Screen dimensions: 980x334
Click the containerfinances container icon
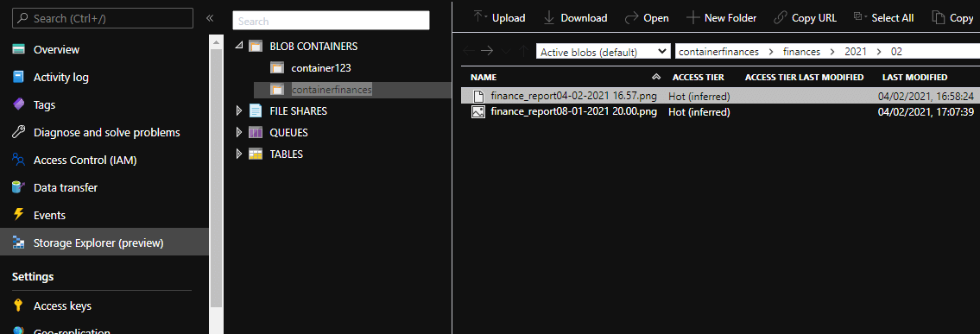click(x=277, y=90)
